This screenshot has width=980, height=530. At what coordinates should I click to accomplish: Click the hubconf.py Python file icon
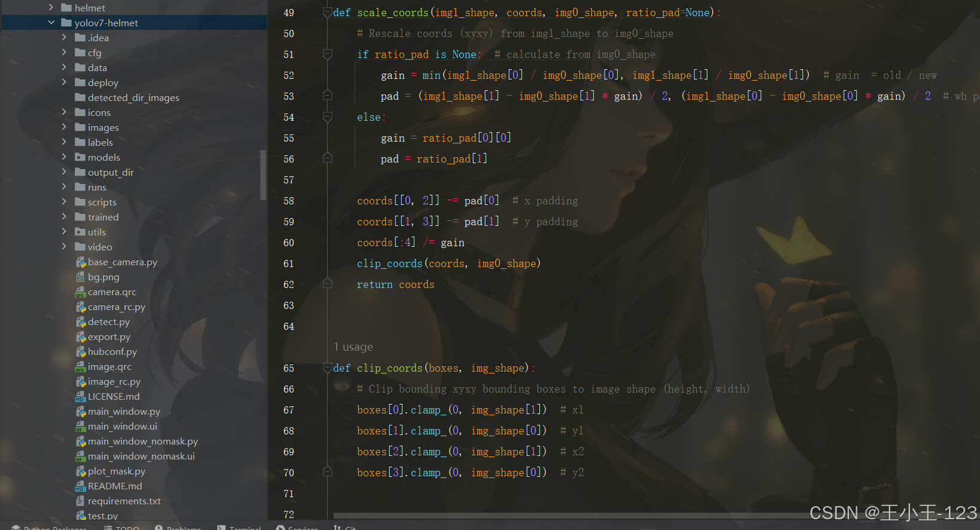point(81,352)
